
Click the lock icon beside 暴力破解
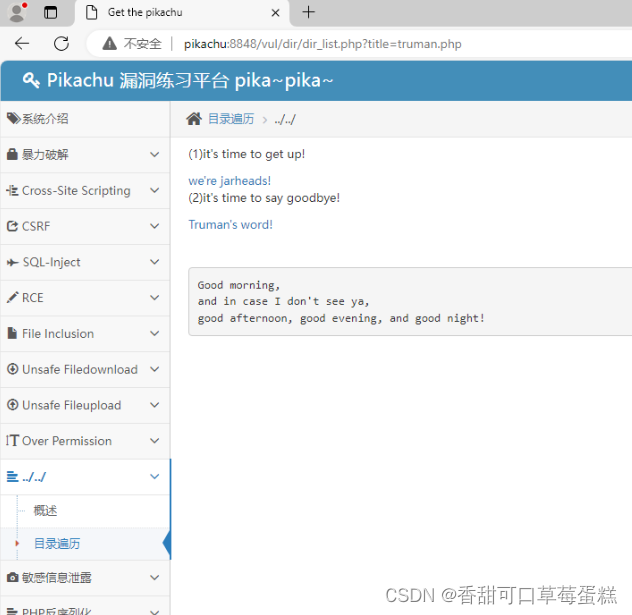click(x=12, y=154)
